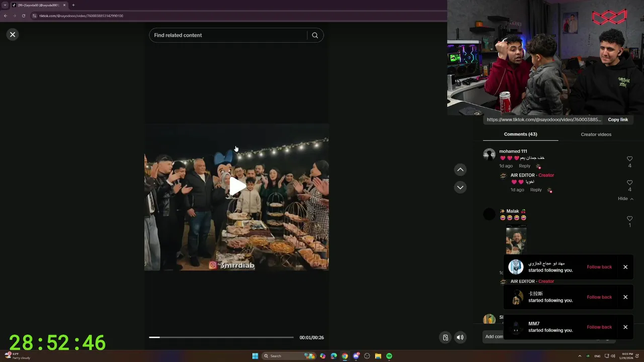
Task: Open AIR EDITOR creator profile name
Action: coord(522,175)
